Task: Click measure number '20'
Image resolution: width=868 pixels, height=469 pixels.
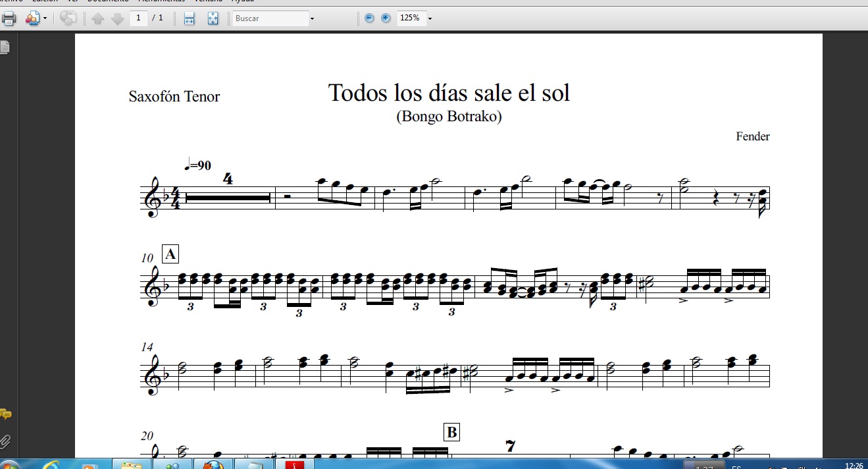Action: coord(147,435)
